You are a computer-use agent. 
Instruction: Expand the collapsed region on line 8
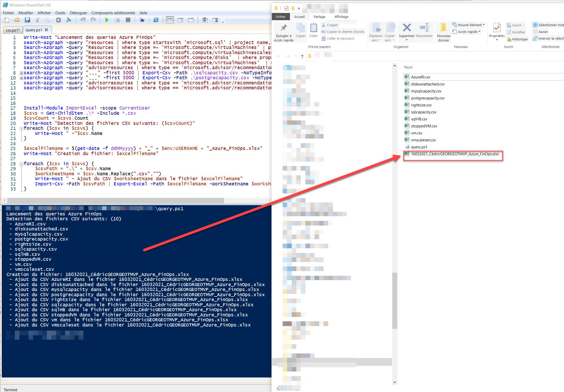click(x=22, y=73)
